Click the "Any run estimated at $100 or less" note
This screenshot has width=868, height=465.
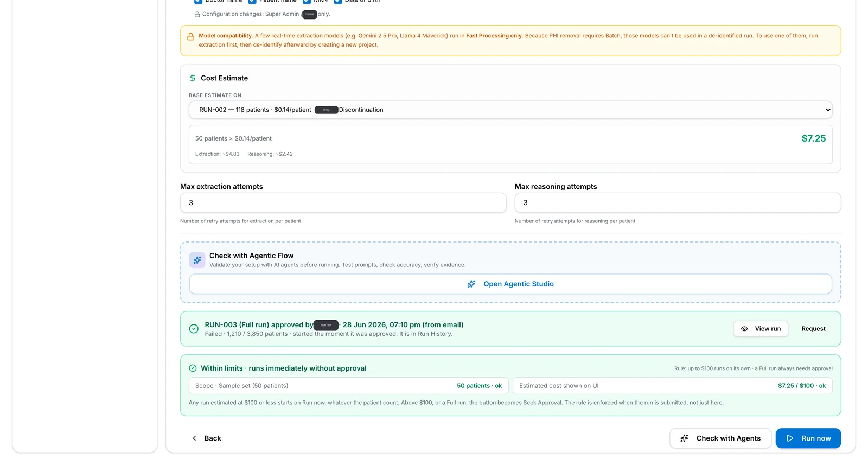click(456, 403)
